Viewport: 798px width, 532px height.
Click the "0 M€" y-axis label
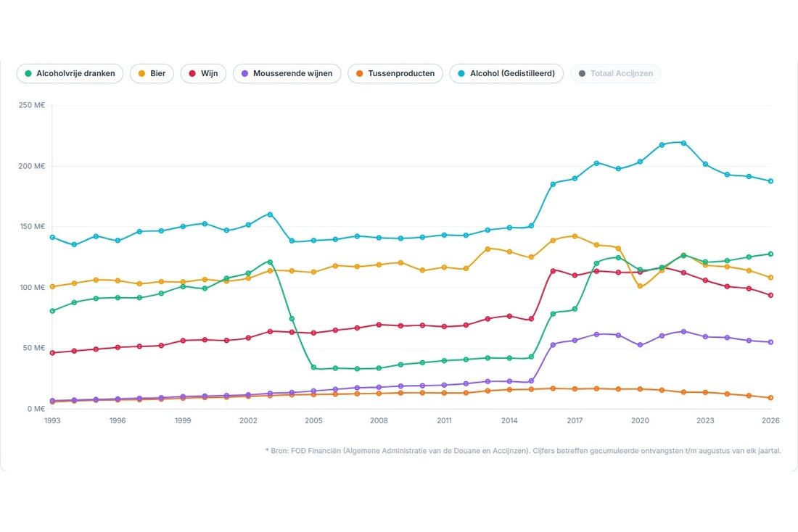point(36,409)
